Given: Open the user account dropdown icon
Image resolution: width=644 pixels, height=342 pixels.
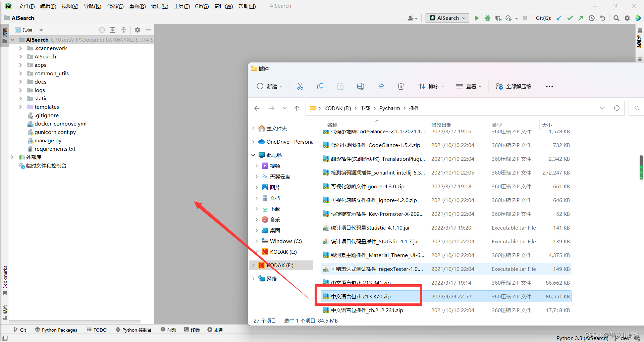Looking at the screenshot, I should [413, 18].
